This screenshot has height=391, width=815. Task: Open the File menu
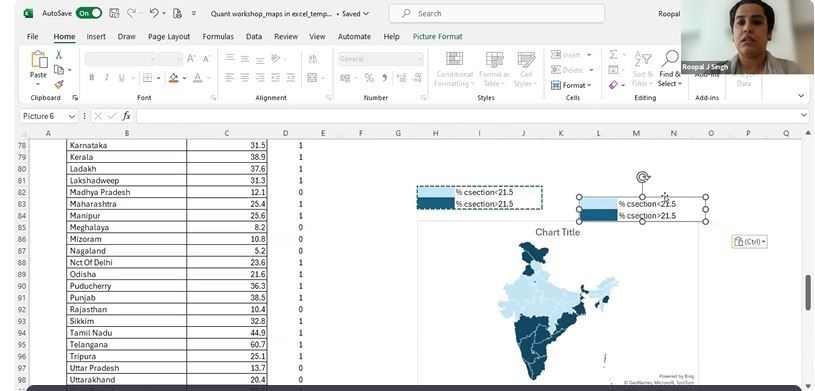pos(32,36)
